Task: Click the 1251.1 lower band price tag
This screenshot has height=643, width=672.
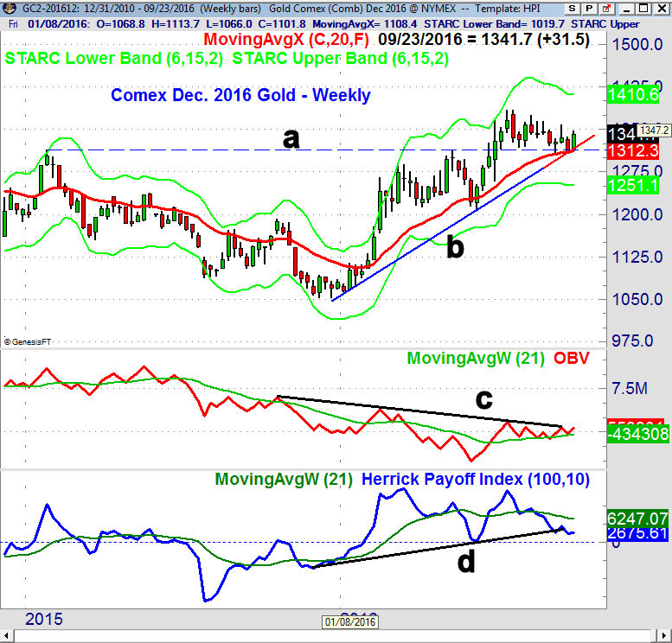Action: pos(633,186)
